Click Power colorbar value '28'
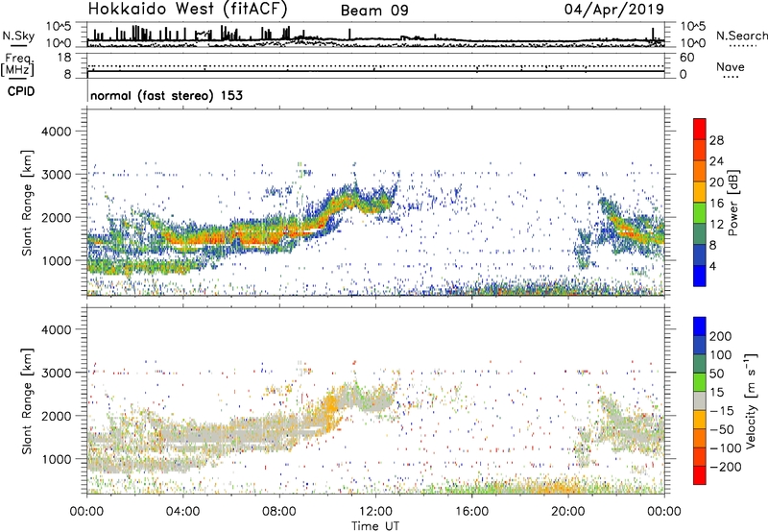This screenshot has height=532, width=768. tap(716, 140)
